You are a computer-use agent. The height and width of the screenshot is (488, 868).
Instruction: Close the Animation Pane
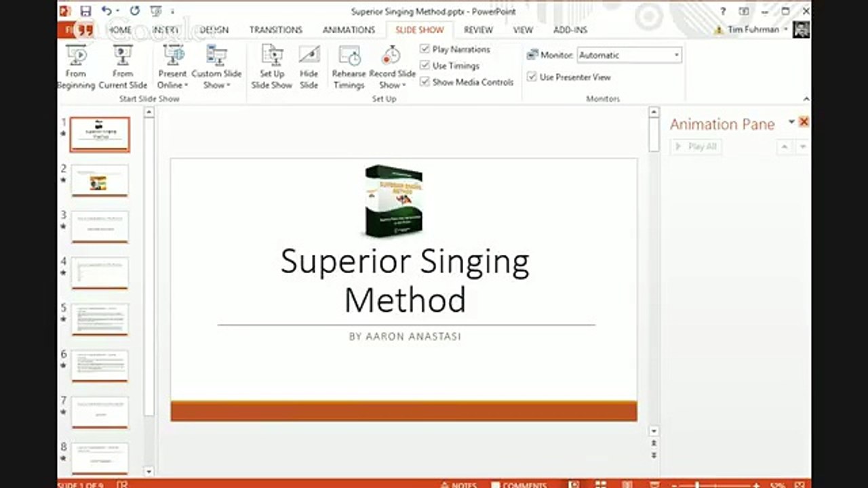804,122
